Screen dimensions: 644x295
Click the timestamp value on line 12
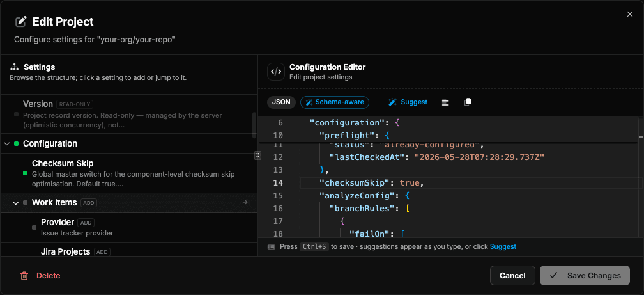click(x=479, y=157)
